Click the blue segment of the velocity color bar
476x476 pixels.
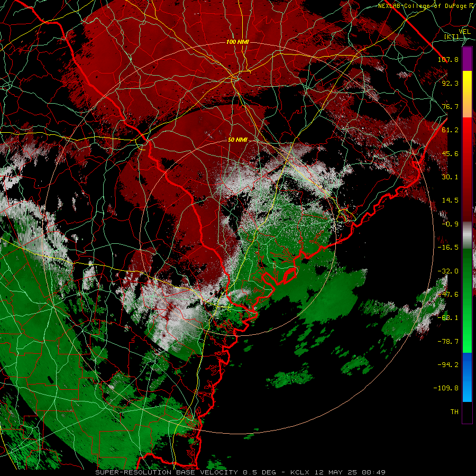point(467,377)
